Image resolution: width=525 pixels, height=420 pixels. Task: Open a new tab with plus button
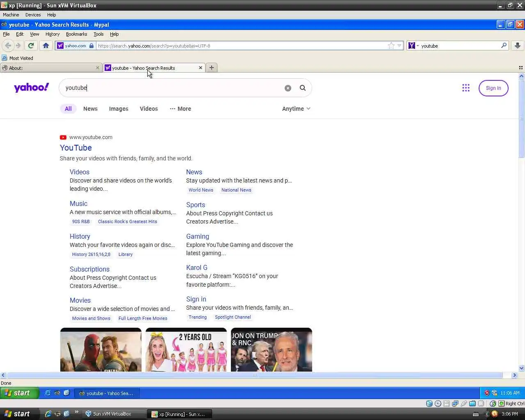pos(212,68)
